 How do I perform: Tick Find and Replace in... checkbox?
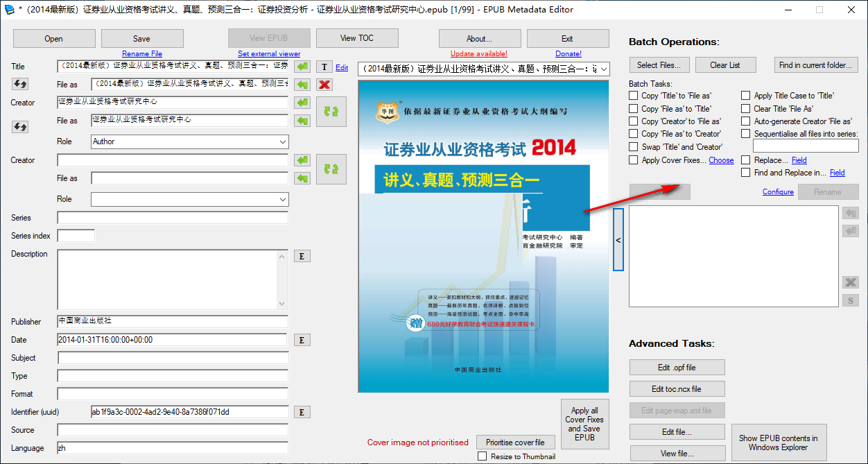click(746, 173)
